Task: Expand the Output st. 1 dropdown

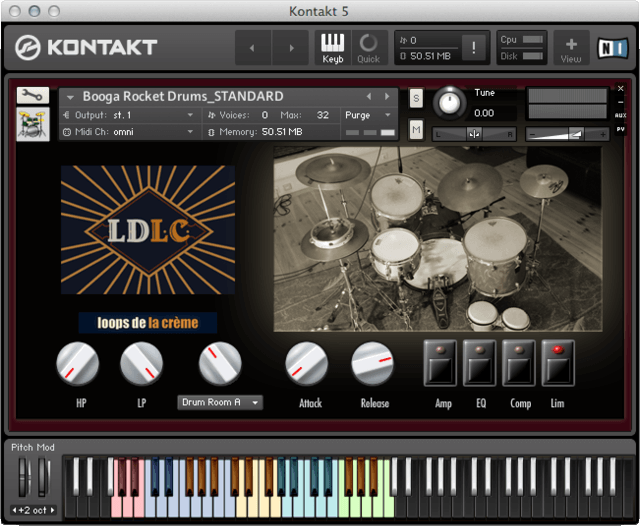Action: pyautogui.click(x=130, y=115)
